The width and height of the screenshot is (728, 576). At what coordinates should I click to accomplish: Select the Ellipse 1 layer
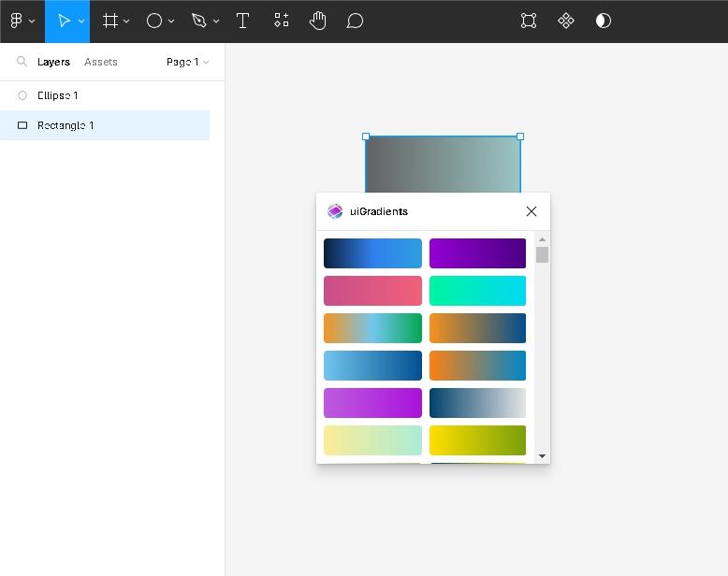pos(58,95)
